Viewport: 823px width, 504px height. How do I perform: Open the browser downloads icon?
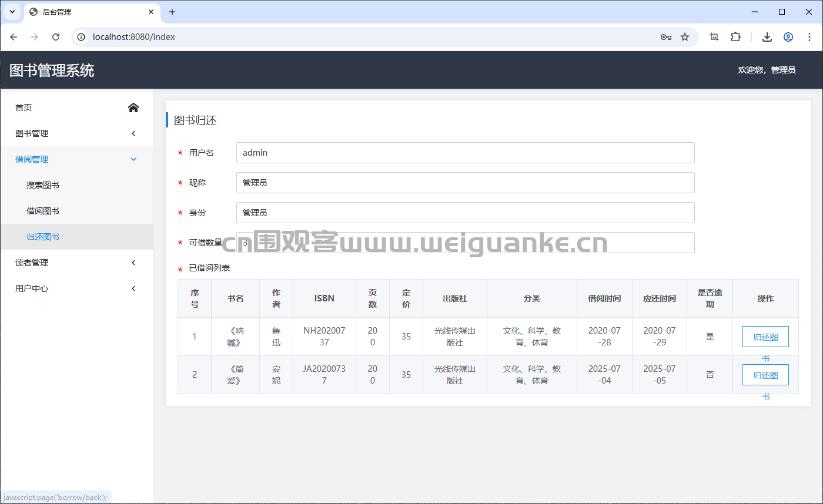(767, 37)
